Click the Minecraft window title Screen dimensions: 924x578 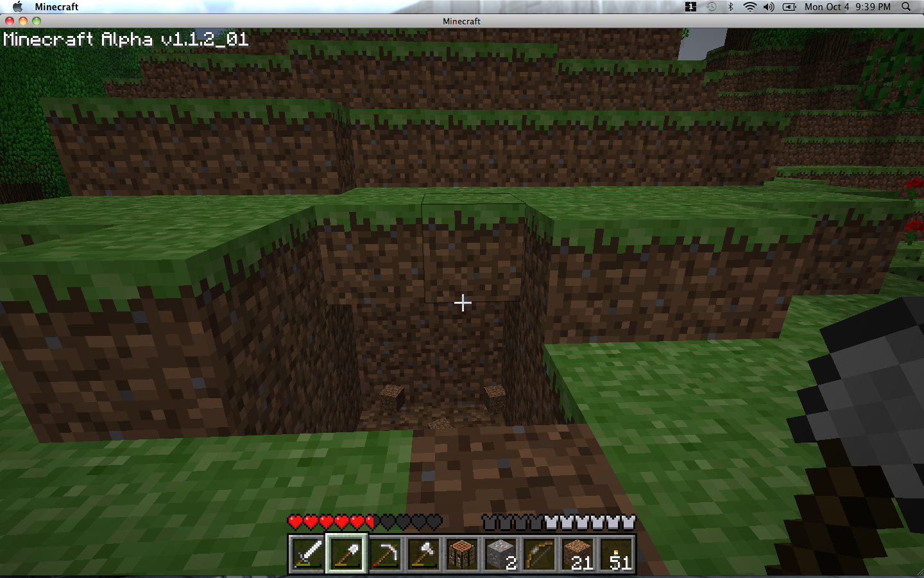[x=461, y=21]
